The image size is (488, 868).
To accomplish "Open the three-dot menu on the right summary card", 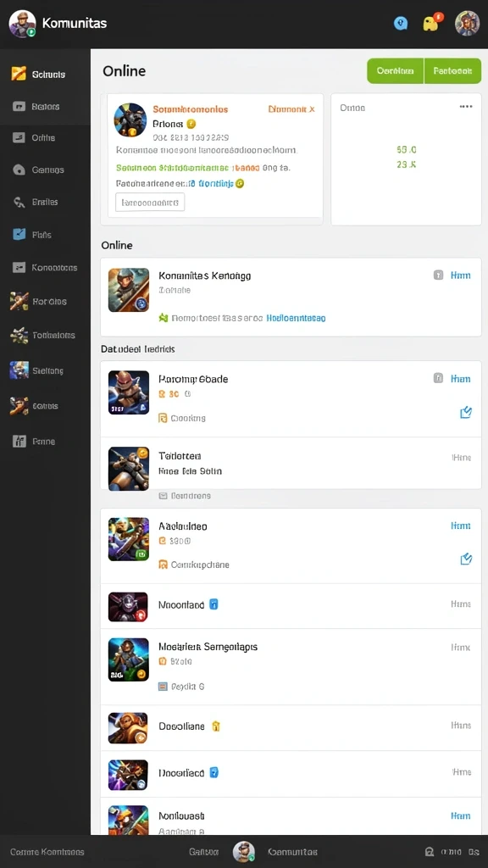I will pyautogui.click(x=466, y=107).
